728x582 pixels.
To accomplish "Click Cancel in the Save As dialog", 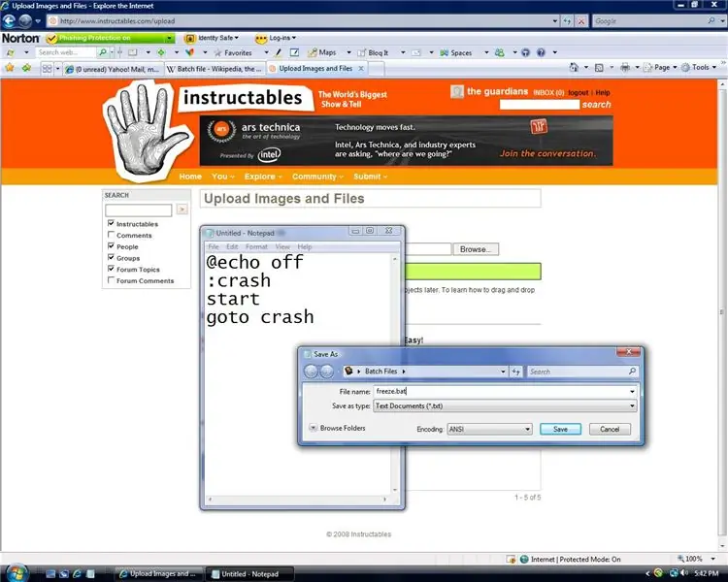I will (610, 430).
